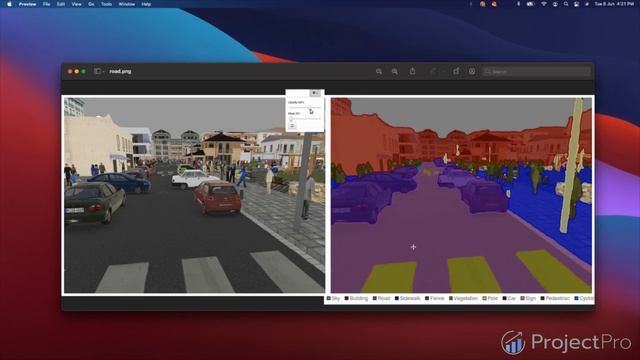This screenshot has width=640, height=360.
Task: Open the Share button in toolbar
Action: (412, 71)
